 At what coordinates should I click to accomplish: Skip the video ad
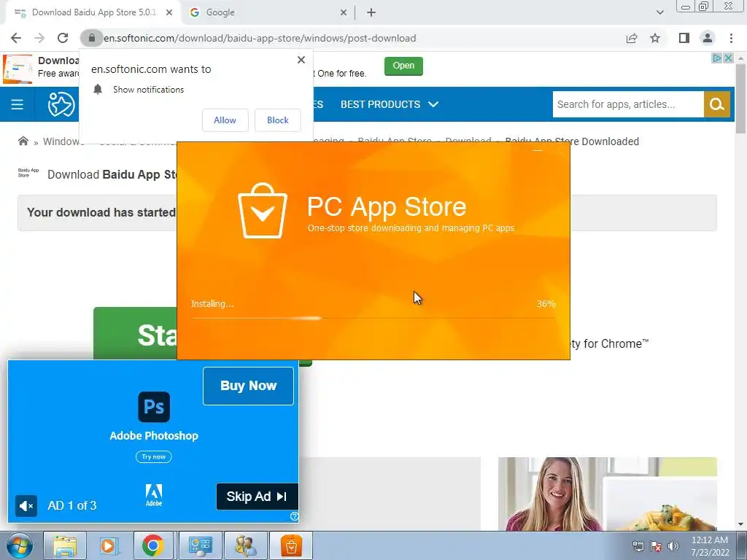pyautogui.click(x=258, y=497)
